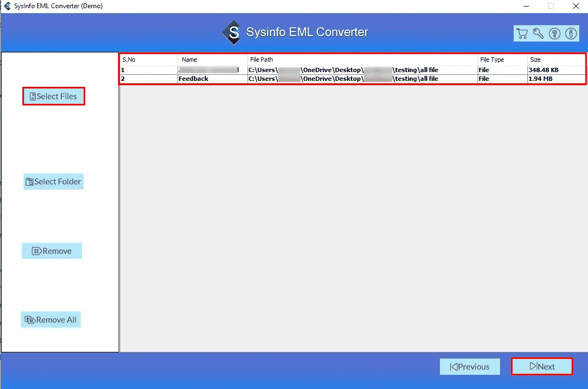Click the Select Files button
Image resolution: width=588 pixels, height=389 pixels.
click(54, 96)
